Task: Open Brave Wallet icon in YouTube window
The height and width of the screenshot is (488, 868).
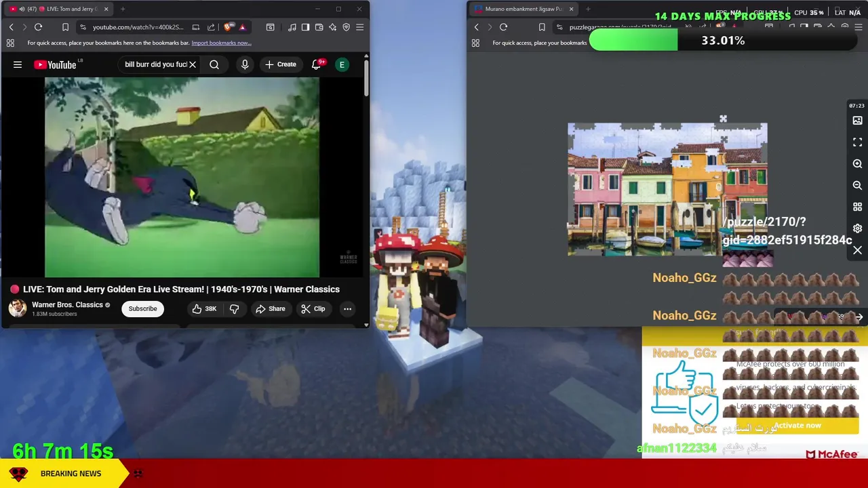Action: click(319, 27)
